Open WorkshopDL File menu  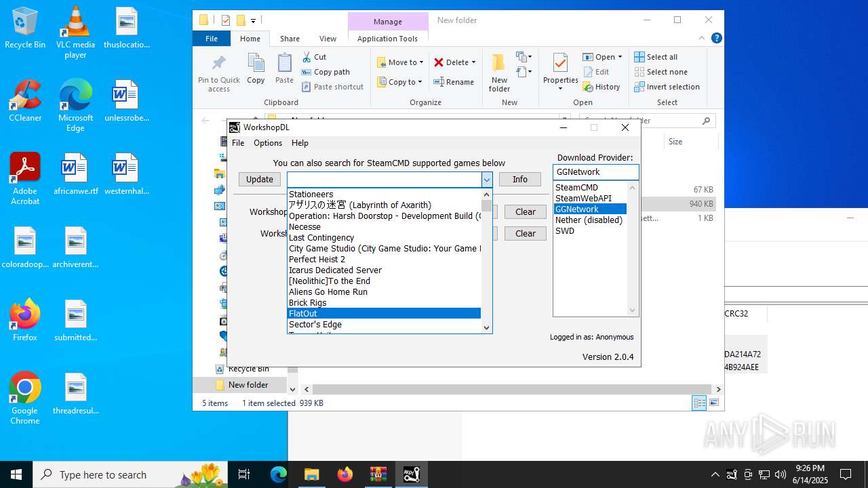[238, 143]
